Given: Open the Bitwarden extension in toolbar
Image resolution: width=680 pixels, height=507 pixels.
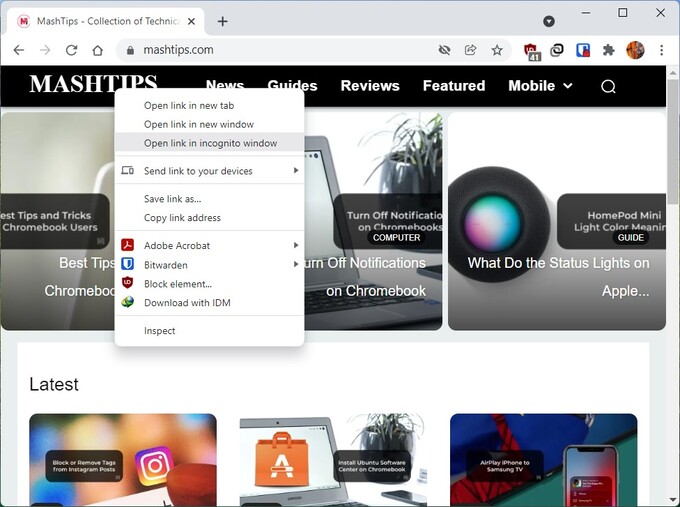Looking at the screenshot, I should 583,50.
